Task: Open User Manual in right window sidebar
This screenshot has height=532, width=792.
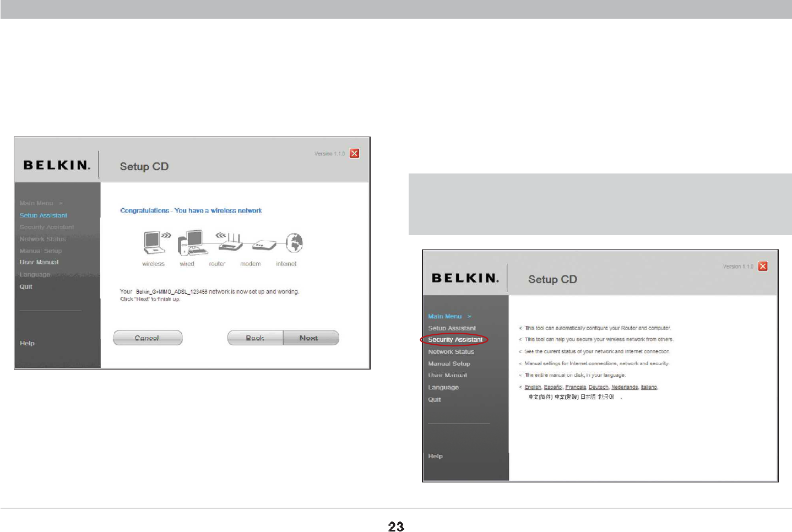Action: click(x=448, y=375)
